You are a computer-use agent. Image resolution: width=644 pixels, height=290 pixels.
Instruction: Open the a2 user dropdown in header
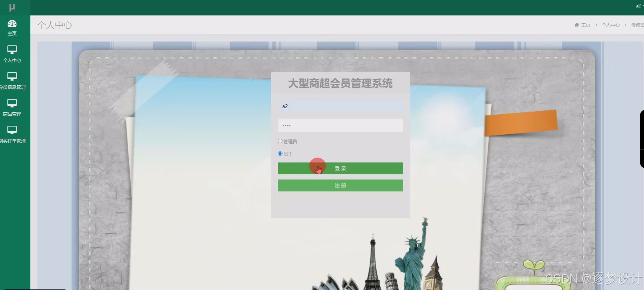[x=639, y=6]
